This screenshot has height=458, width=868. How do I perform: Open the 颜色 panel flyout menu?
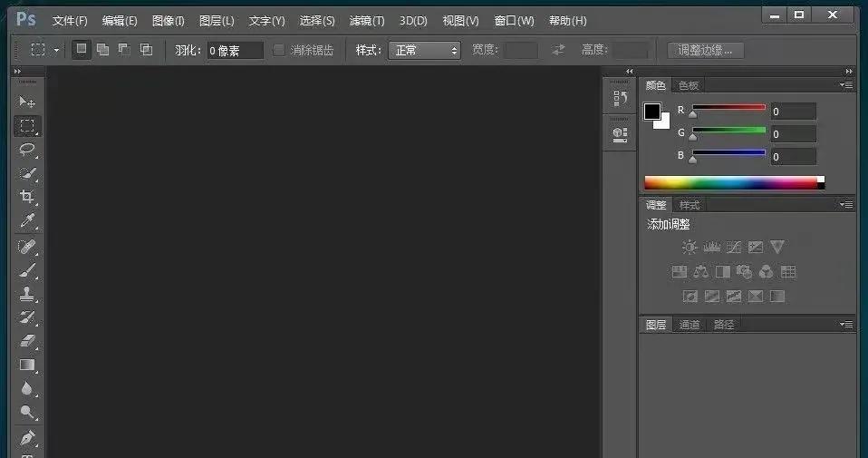coord(845,85)
